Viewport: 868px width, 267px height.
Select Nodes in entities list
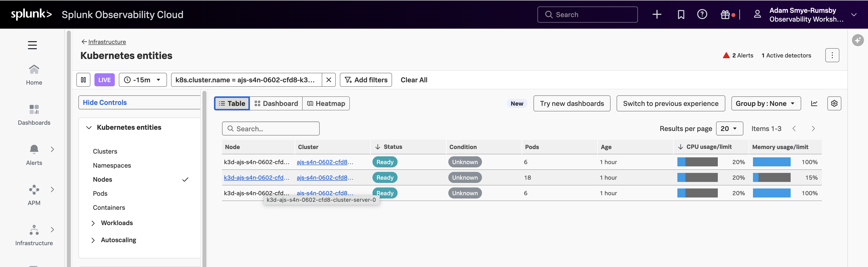pyautogui.click(x=102, y=179)
